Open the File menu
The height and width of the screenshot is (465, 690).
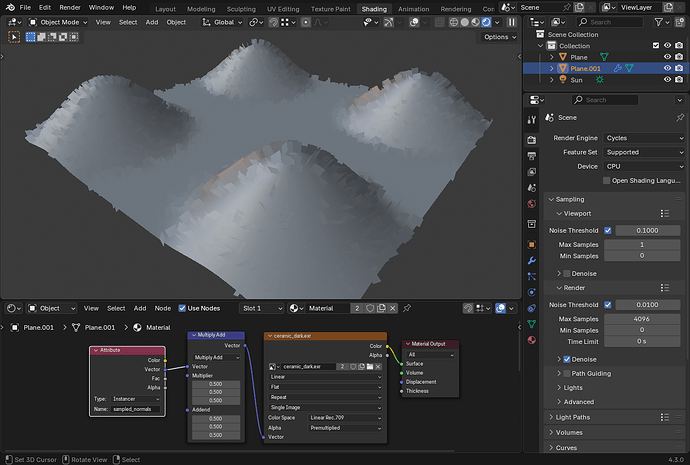pos(25,7)
